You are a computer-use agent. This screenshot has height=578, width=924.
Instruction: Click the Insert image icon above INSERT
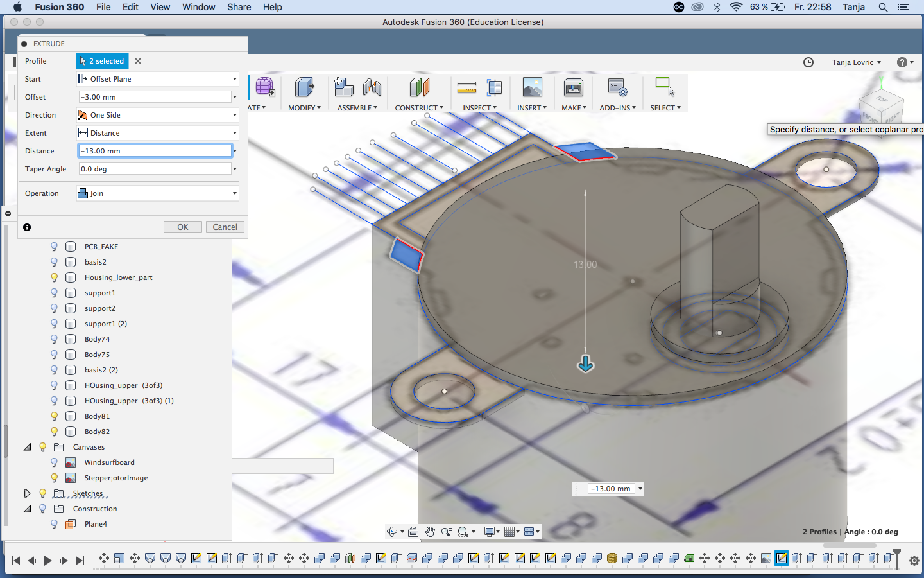(x=532, y=87)
